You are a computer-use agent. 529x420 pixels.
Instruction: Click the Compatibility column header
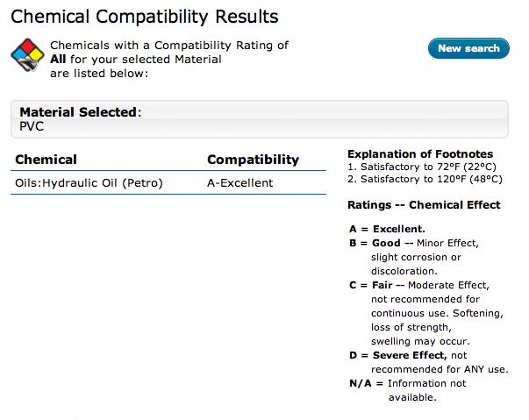(253, 160)
